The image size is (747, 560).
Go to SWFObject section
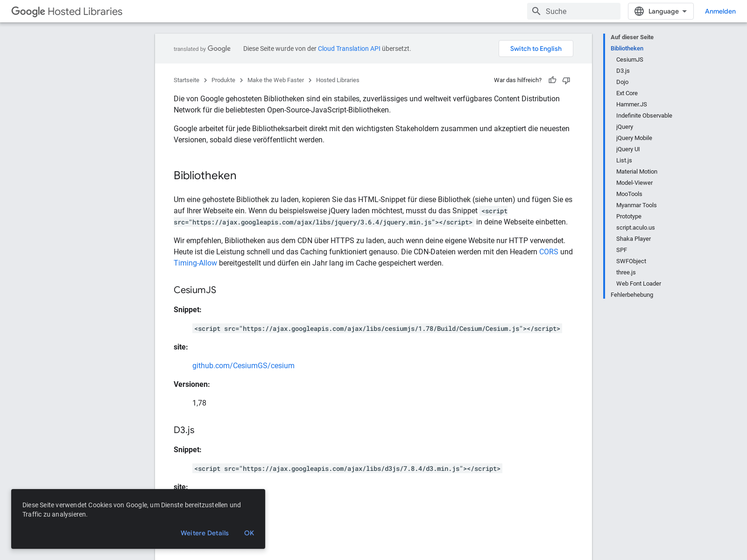coord(631,261)
